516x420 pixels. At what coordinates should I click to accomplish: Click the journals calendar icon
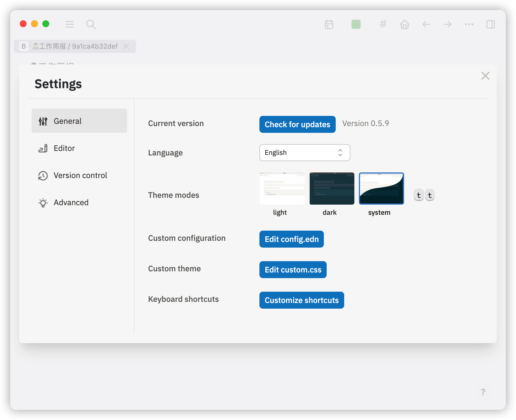329,24
